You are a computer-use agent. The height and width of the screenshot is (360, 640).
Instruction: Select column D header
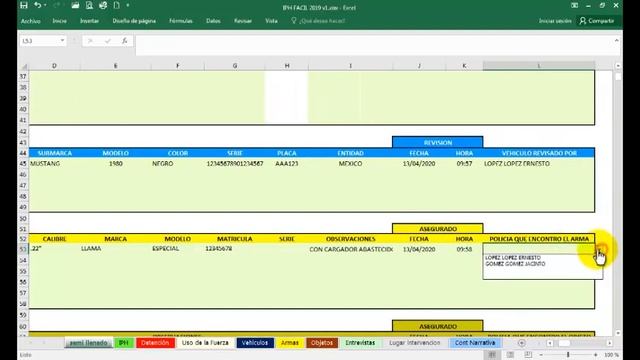(x=54, y=66)
